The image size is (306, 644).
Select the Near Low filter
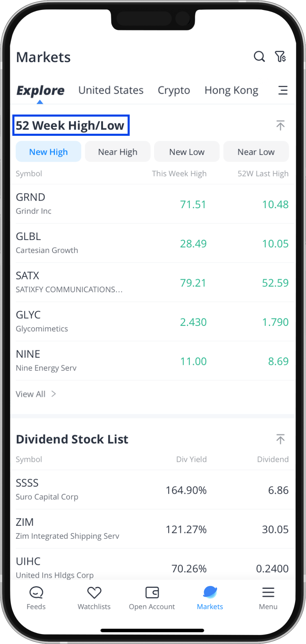tap(256, 152)
